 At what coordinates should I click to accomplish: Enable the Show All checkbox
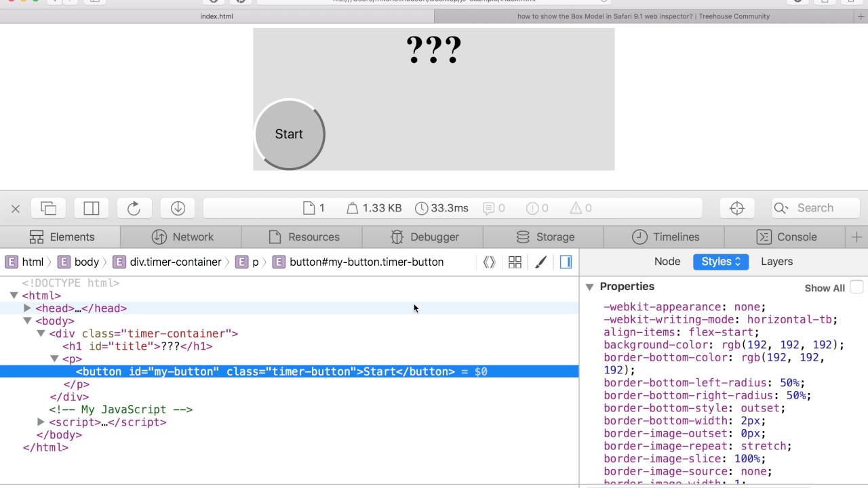pos(856,287)
